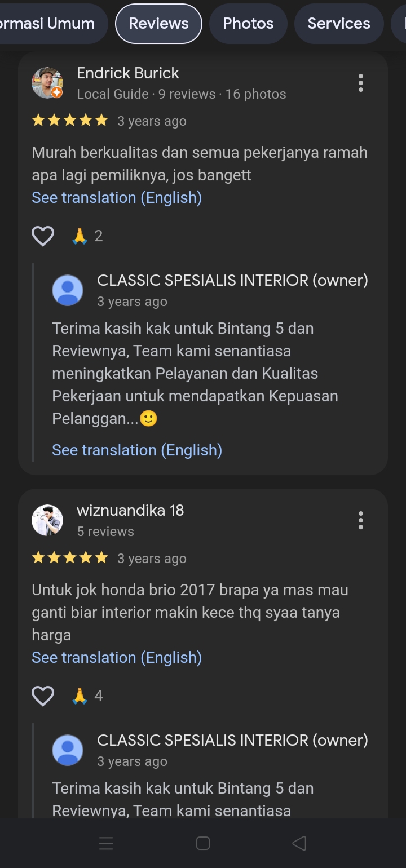Tap praying hands reaction showing 4
The height and width of the screenshot is (868, 406).
click(87, 696)
